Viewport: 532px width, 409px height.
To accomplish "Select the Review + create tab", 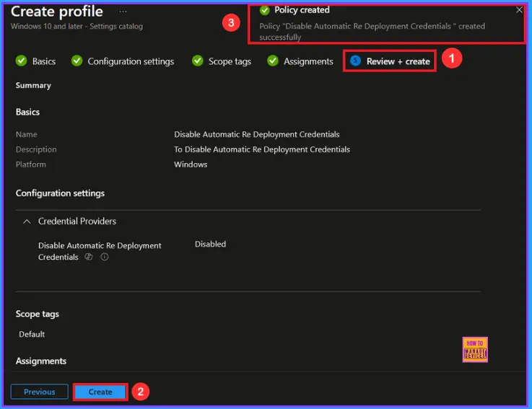I will pos(398,61).
